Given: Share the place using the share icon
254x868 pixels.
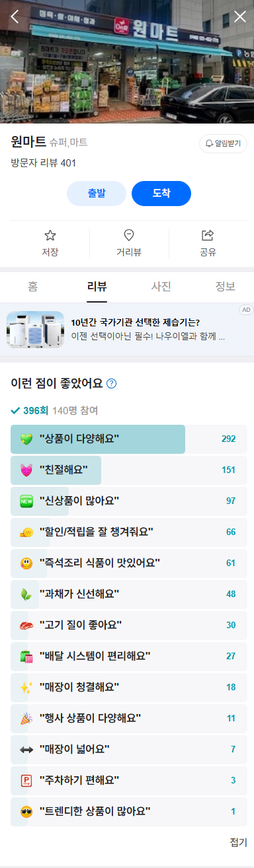Looking at the screenshot, I should coord(208,235).
